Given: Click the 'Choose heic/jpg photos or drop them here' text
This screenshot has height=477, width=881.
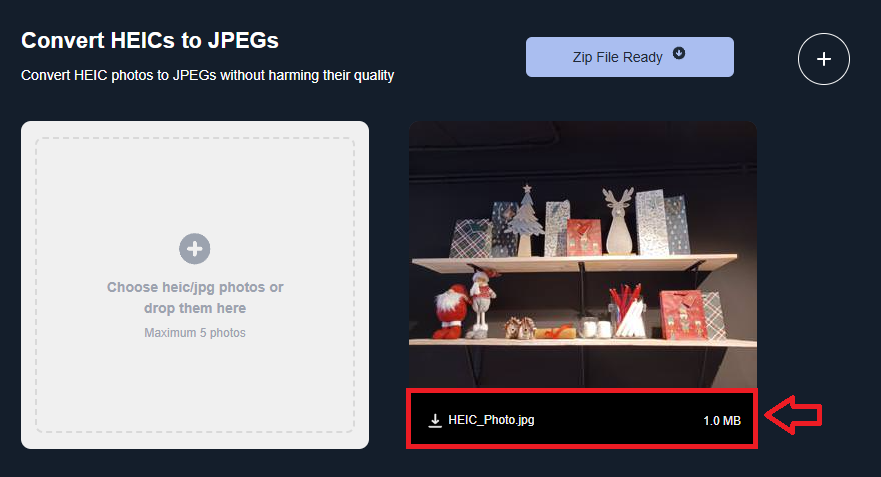Looking at the screenshot, I should [x=195, y=298].
